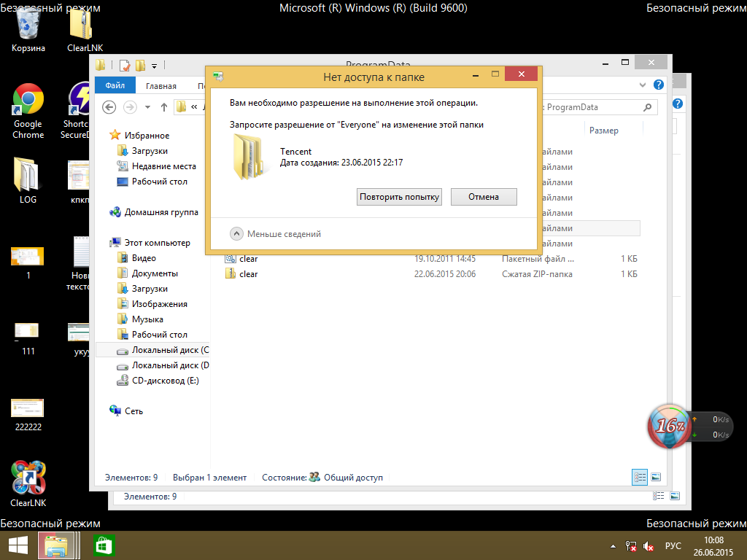Screen dimensions: 747x560
Task: Open Загрузки under Избранное
Action: point(142,151)
